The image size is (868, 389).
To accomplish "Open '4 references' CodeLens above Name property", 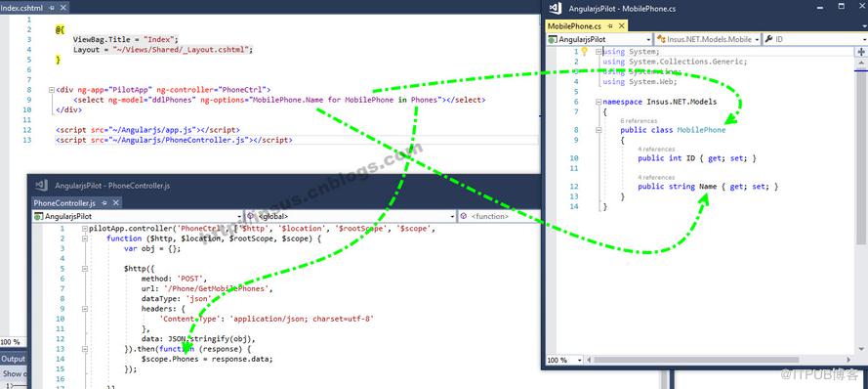I will (x=656, y=177).
